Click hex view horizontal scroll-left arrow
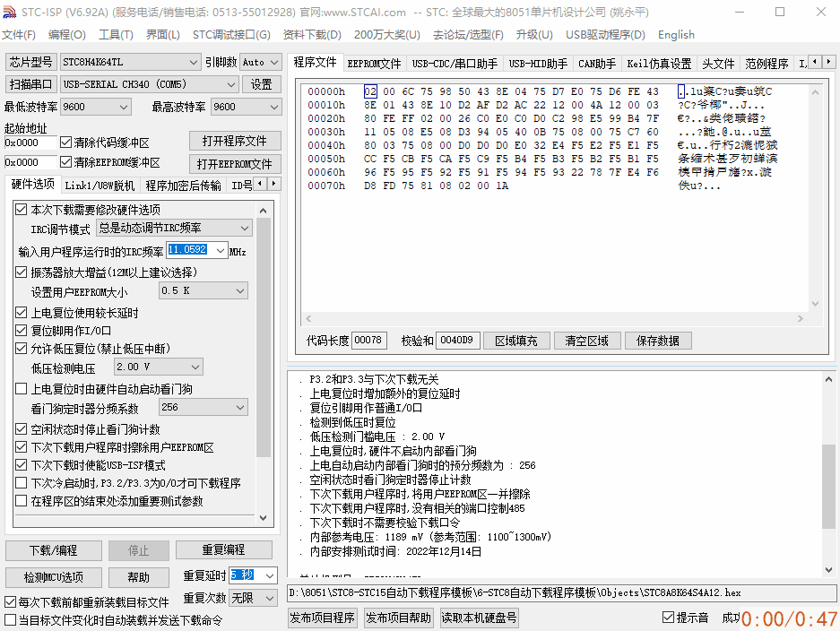 (x=308, y=318)
